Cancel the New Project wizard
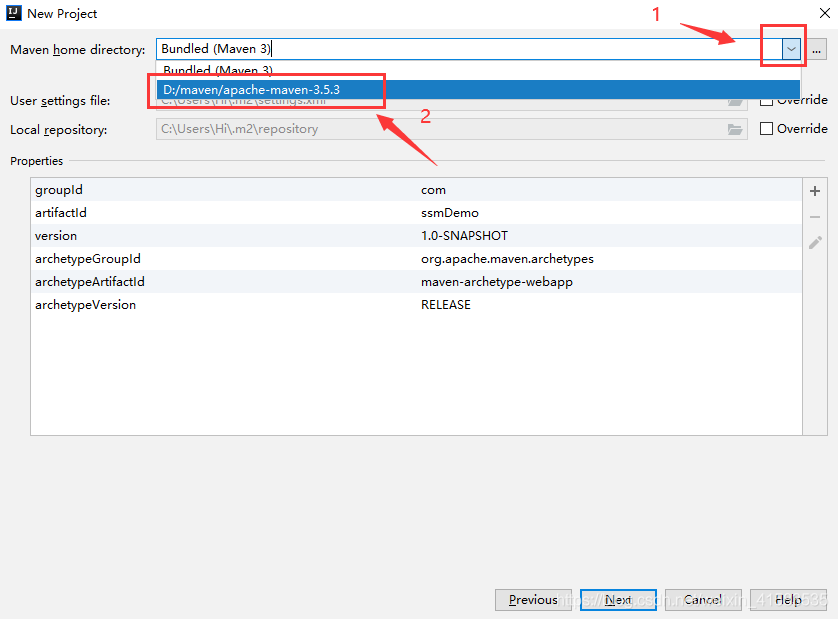The height and width of the screenshot is (619, 838). click(703, 600)
